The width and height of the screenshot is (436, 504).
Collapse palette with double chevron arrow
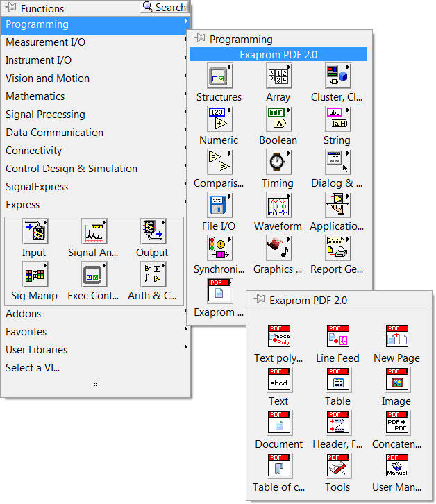(95, 385)
